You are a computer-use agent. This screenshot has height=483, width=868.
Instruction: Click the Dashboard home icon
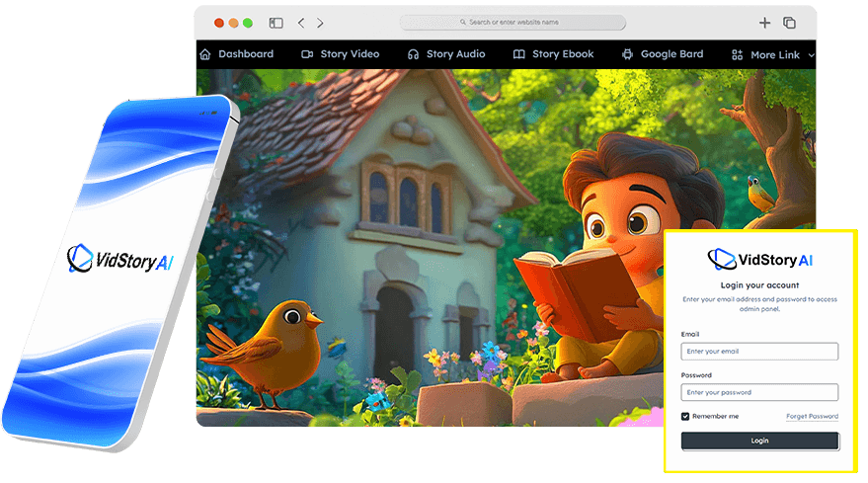click(205, 54)
